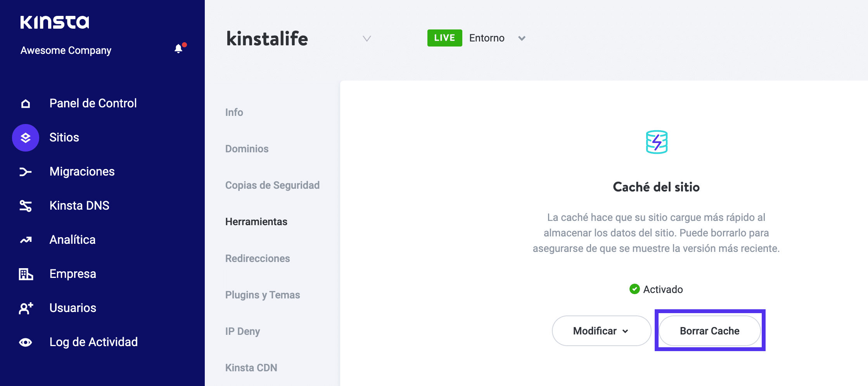Open the notification bell with red badge
868x386 pixels.
[x=179, y=48]
